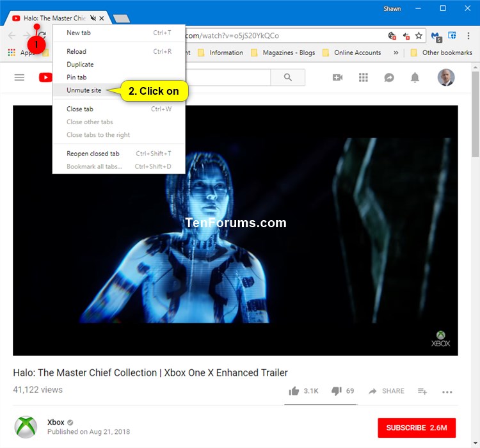This screenshot has height=448, width=480.
Task: Click the blue window extension icon
Action: point(452,36)
